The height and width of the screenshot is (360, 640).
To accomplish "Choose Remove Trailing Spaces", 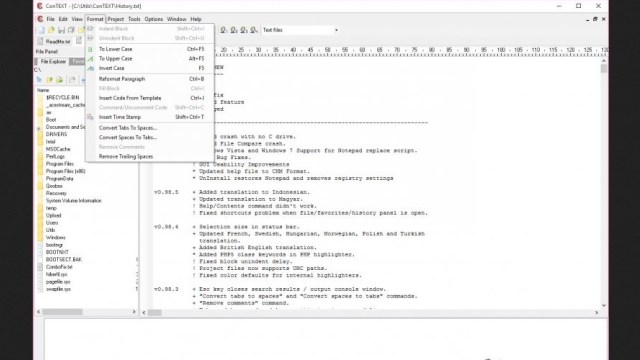I will (150, 157).
